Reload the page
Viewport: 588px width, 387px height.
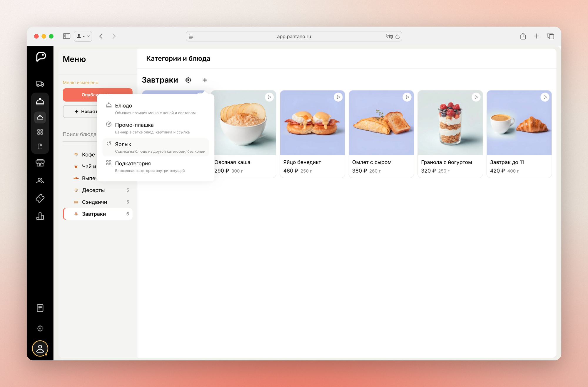point(397,36)
